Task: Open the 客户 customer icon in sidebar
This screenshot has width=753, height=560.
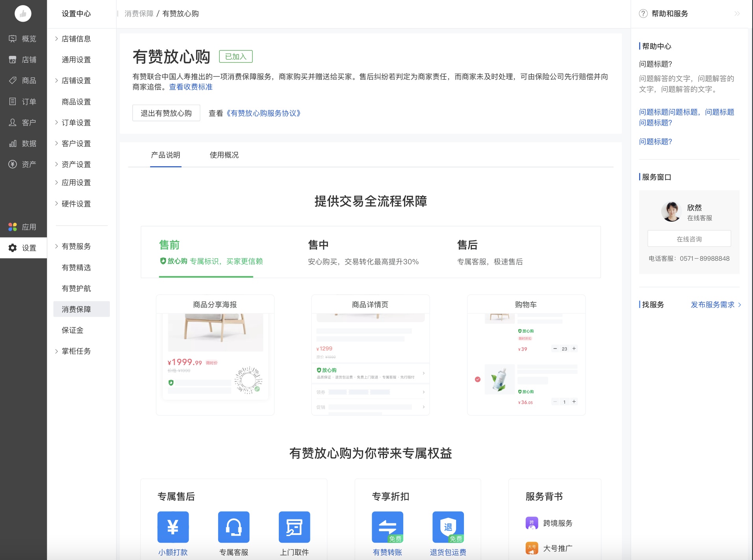Action: [x=13, y=122]
